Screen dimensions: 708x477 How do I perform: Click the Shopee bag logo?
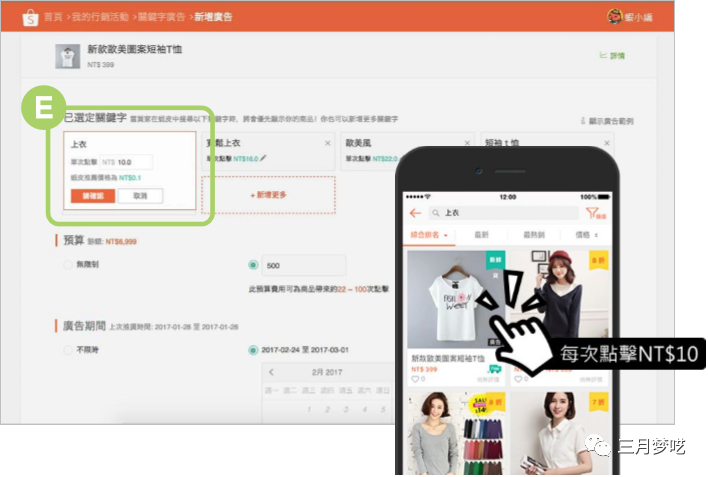tap(30, 18)
